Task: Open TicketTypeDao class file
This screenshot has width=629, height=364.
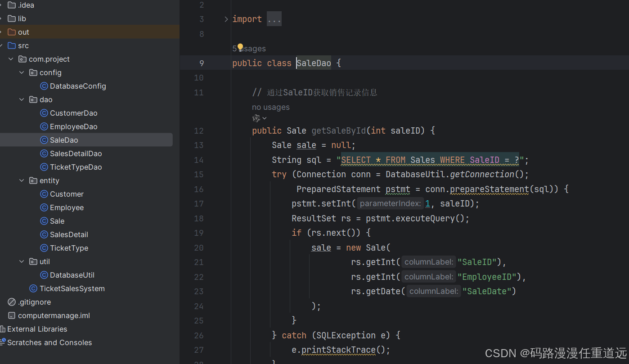Action: point(76,167)
